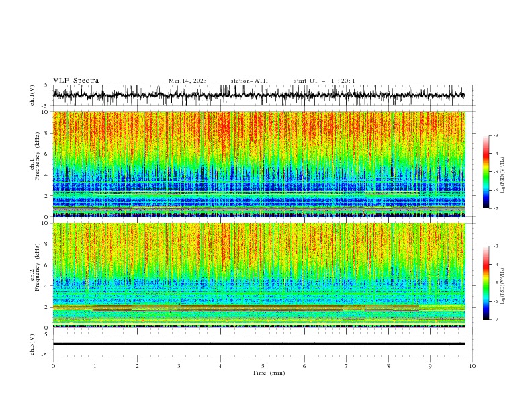Click the ch.2 colorbar '-7' tick label

[496, 319]
